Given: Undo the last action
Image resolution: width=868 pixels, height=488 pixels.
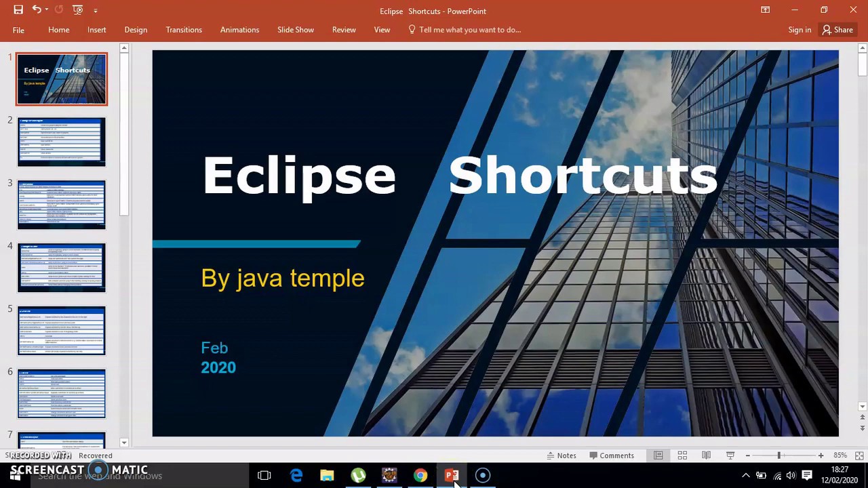Looking at the screenshot, I should 36,9.
